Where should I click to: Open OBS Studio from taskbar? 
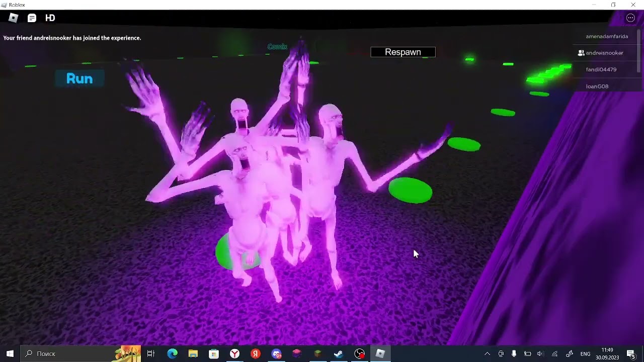click(x=359, y=353)
